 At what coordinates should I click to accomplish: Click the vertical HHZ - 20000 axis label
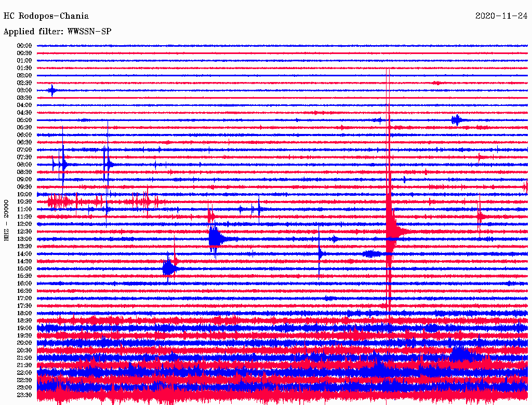pyautogui.click(x=7, y=220)
